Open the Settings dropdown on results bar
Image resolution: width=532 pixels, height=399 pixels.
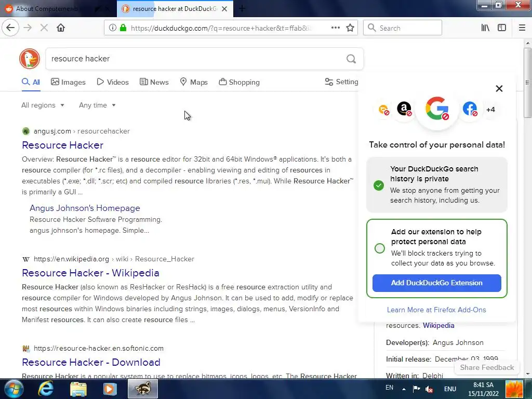(341, 82)
